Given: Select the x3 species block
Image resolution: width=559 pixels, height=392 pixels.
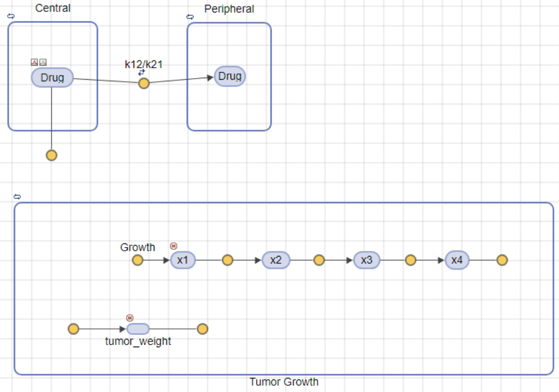Looking at the screenshot, I should pos(367,260).
